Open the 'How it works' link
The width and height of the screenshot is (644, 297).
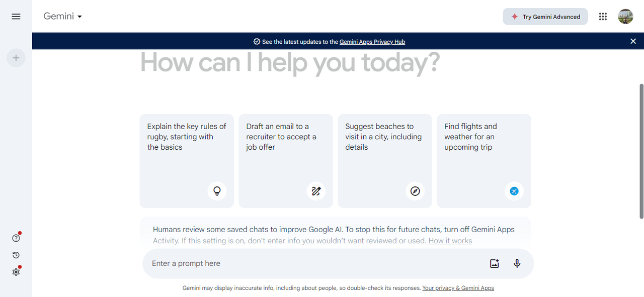pos(450,241)
